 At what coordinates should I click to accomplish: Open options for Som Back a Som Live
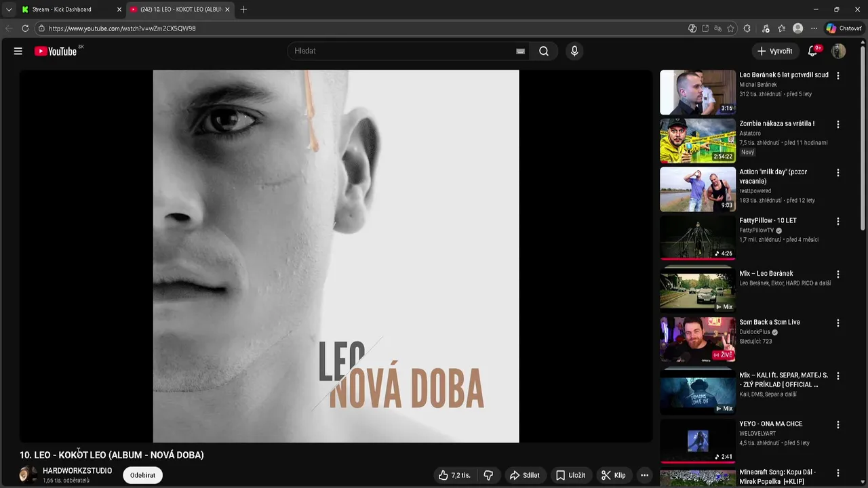(838, 323)
